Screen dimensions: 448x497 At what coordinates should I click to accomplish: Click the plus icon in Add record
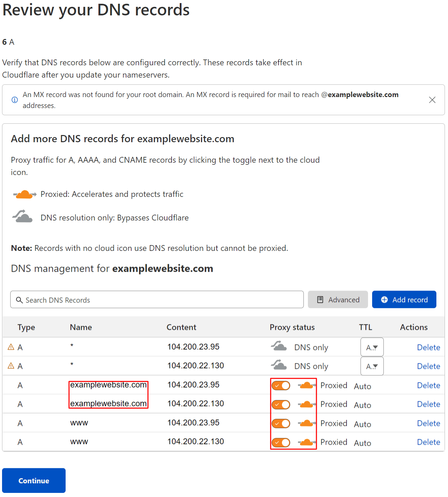384,299
